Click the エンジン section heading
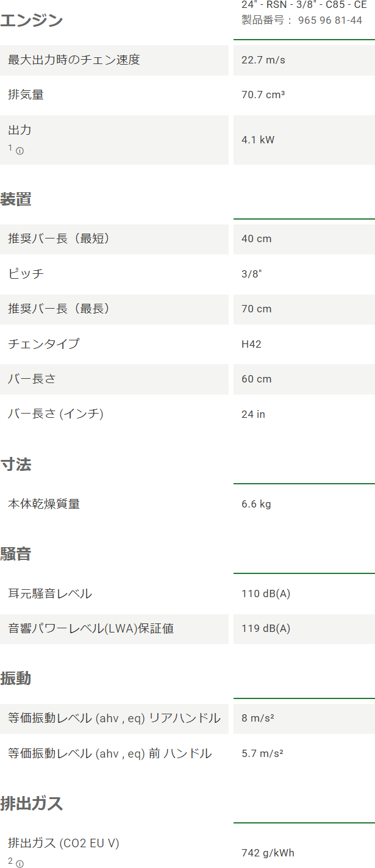Screen dimensions: 375x868 click(x=31, y=21)
